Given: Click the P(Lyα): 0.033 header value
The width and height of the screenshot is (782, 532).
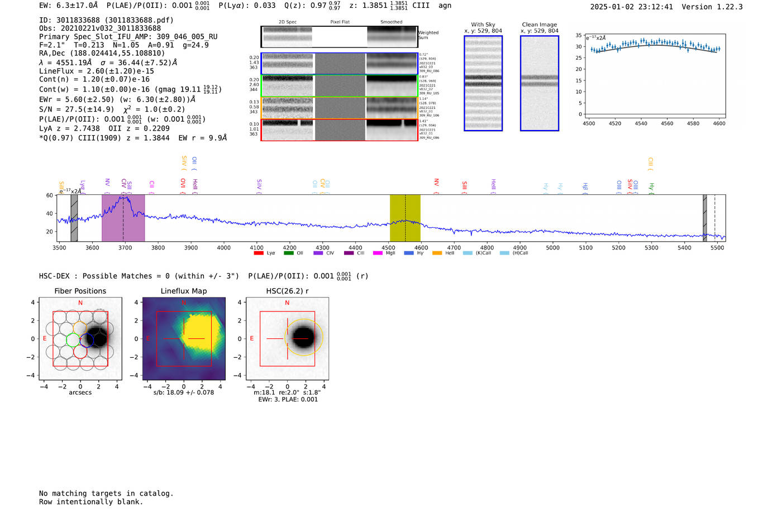Looking at the screenshot, I should pos(247,6).
